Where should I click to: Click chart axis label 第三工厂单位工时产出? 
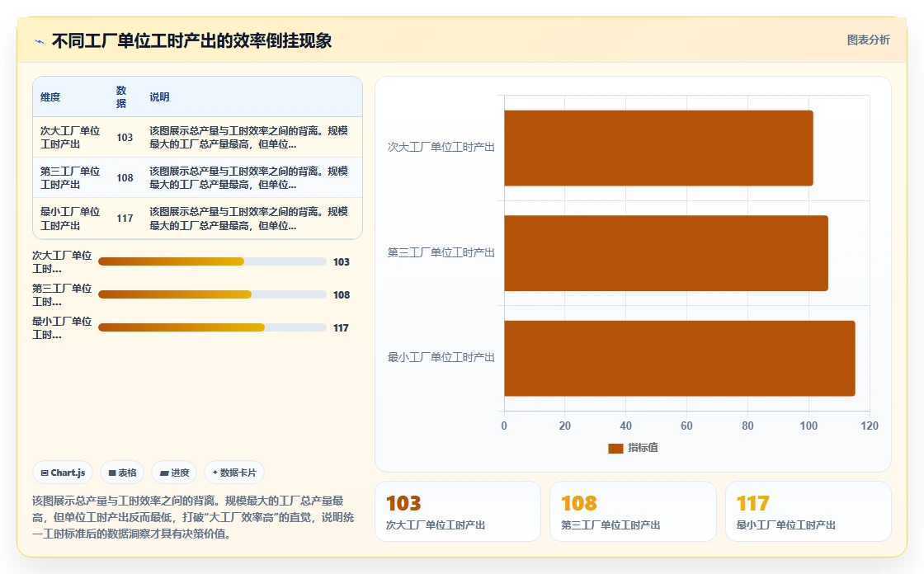point(441,253)
